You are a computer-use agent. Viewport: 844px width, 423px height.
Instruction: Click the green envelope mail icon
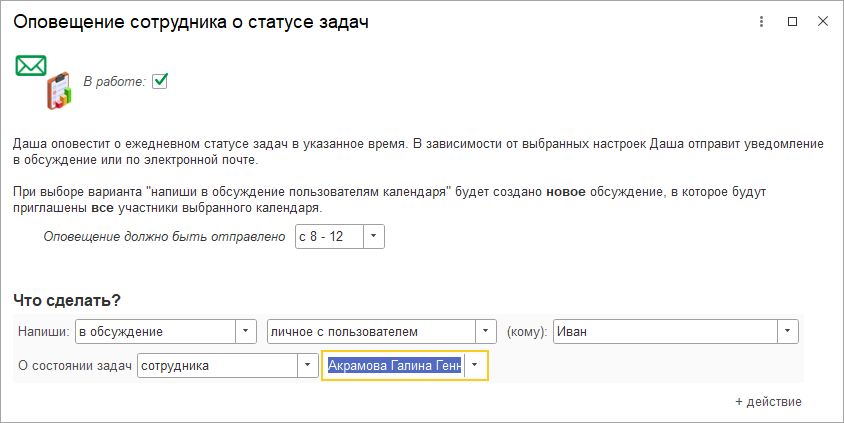[x=31, y=66]
